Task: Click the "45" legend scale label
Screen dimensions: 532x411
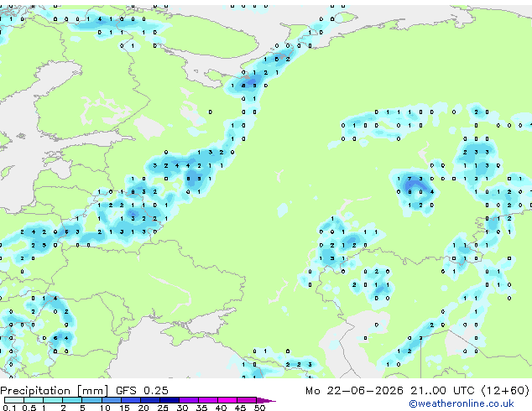Action: tap(240, 408)
